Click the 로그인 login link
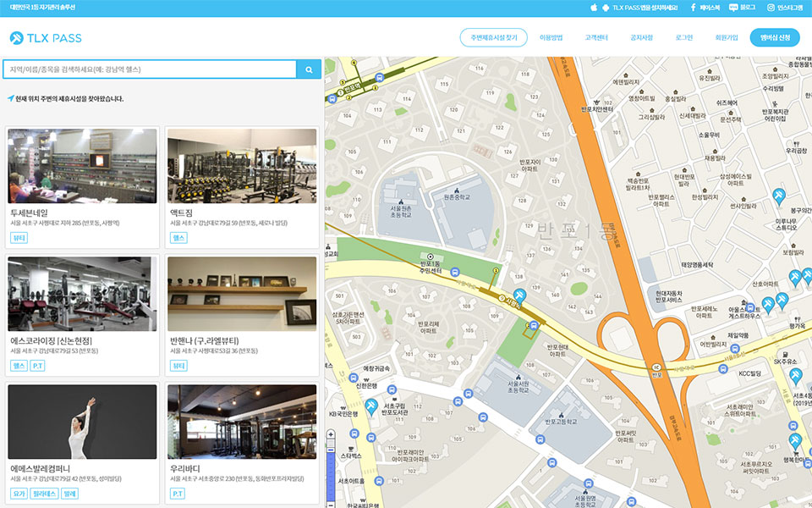This screenshot has width=812, height=508. [684, 37]
